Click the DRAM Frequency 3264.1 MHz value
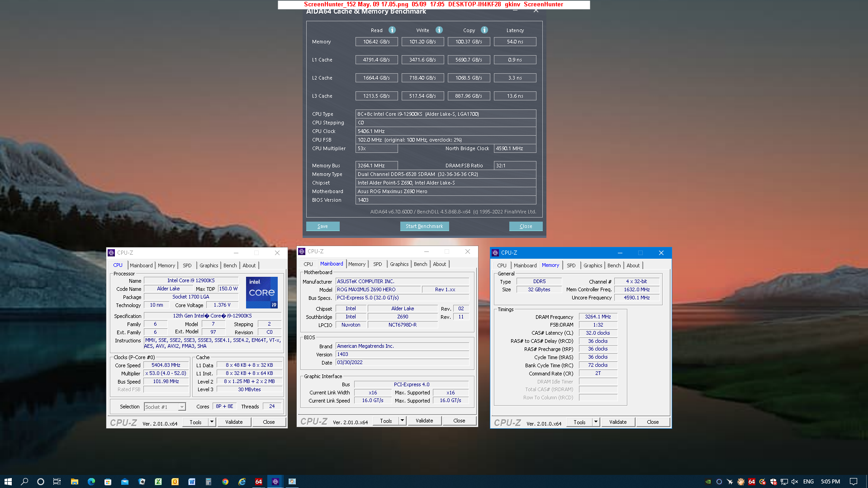 598,317
